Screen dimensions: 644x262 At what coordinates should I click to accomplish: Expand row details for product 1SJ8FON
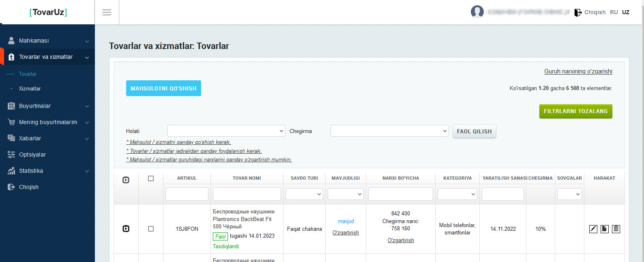pos(126,229)
